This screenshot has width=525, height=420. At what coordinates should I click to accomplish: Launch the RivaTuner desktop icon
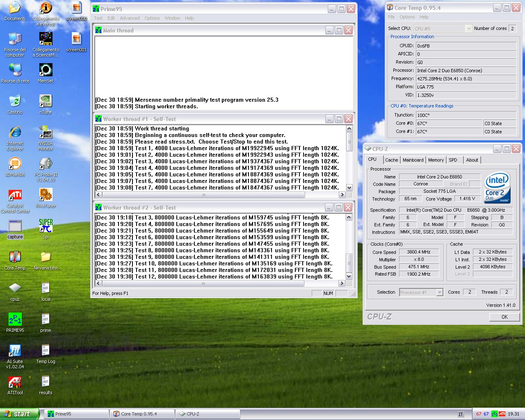(46, 199)
